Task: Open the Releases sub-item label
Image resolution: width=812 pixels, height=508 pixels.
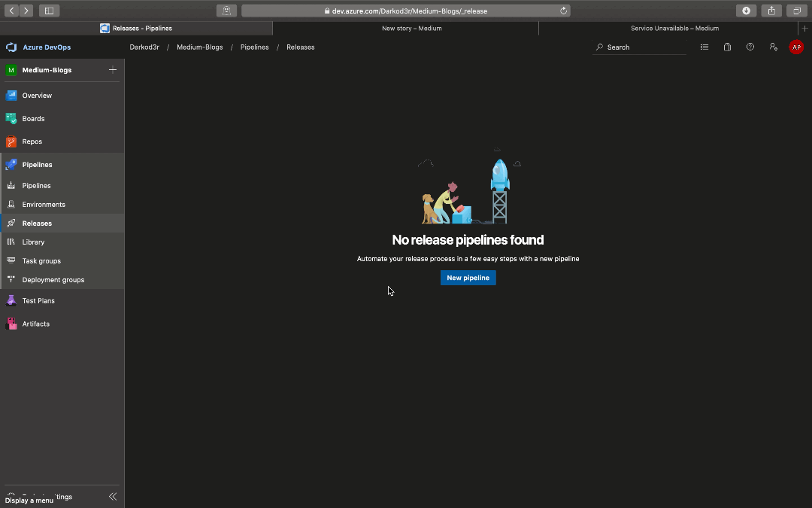Action: click(37, 224)
